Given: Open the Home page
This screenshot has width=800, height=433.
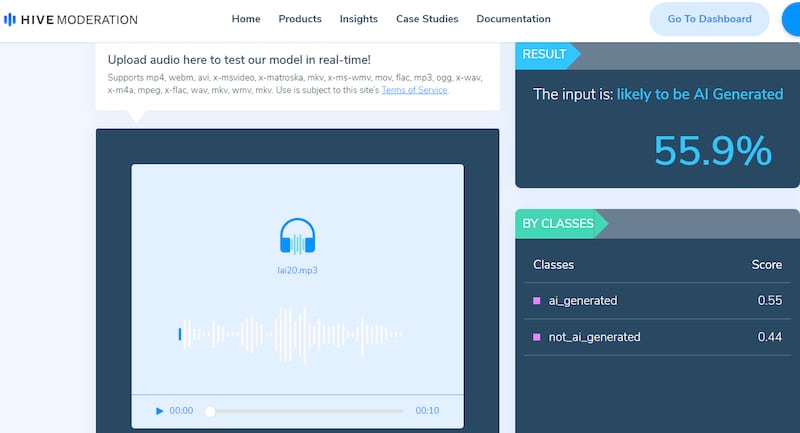Looking at the screenshot, I should (246, 19).
